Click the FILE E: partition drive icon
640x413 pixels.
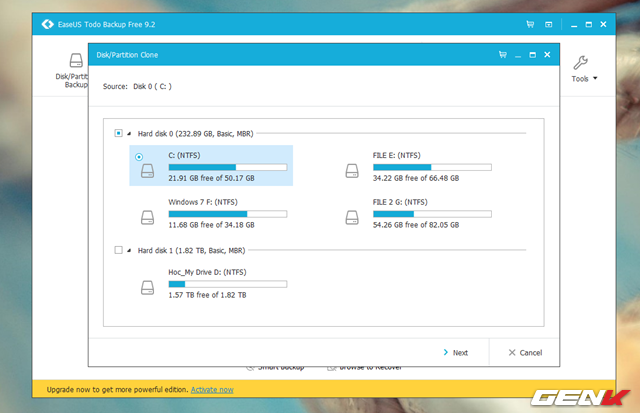[352, 171]
